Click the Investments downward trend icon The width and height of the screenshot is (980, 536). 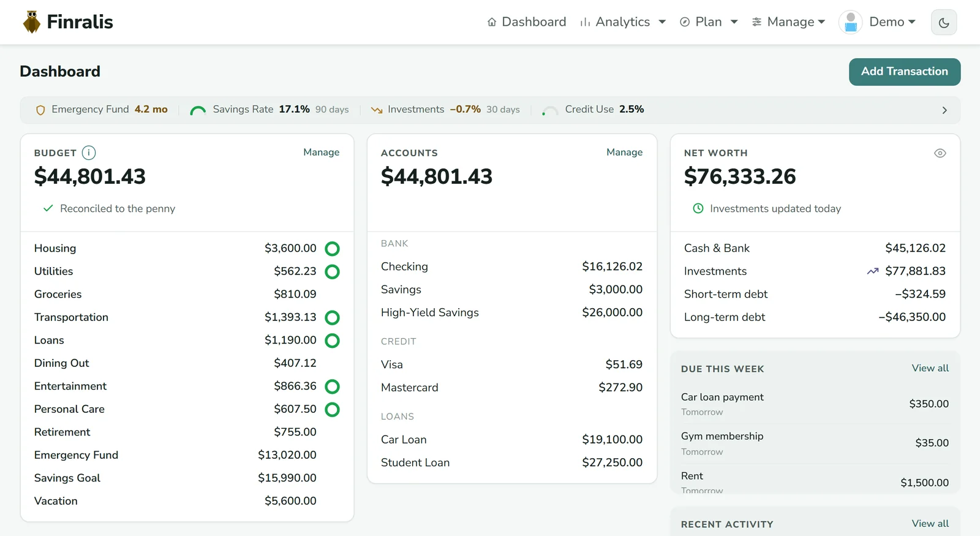tap(377, 110)
